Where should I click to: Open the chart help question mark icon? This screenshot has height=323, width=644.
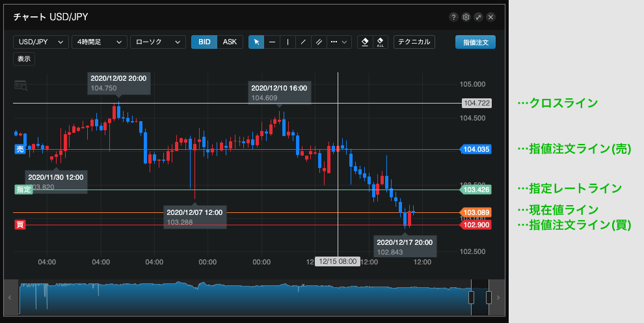point(453,18)
